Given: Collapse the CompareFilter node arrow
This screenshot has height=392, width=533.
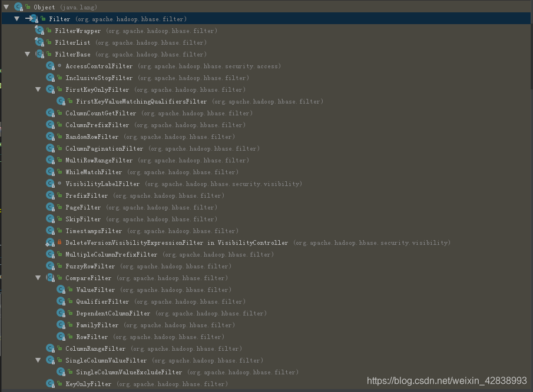Looking at the screenshot, I should 38,278.
